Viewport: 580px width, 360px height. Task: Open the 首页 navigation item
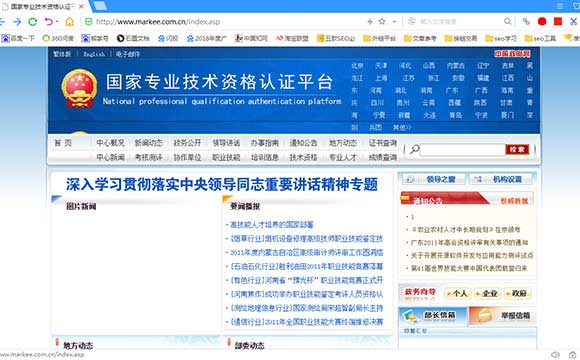click(63, 143)
